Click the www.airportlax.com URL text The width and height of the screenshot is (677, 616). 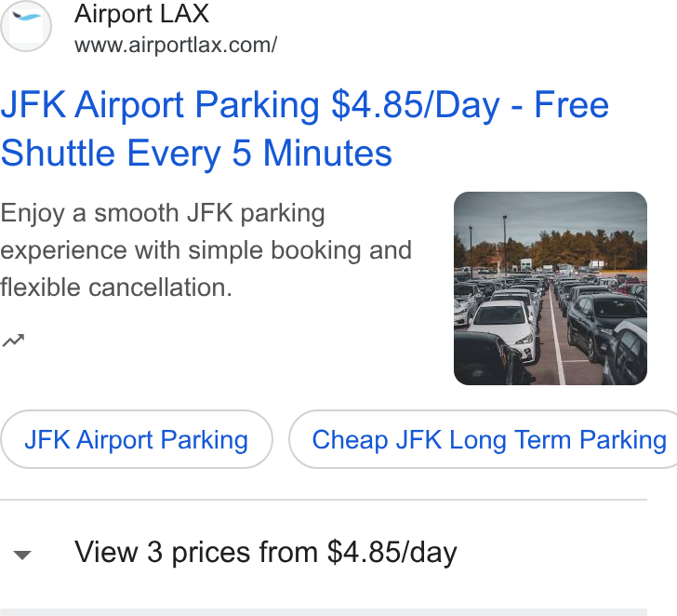[175, 45]
